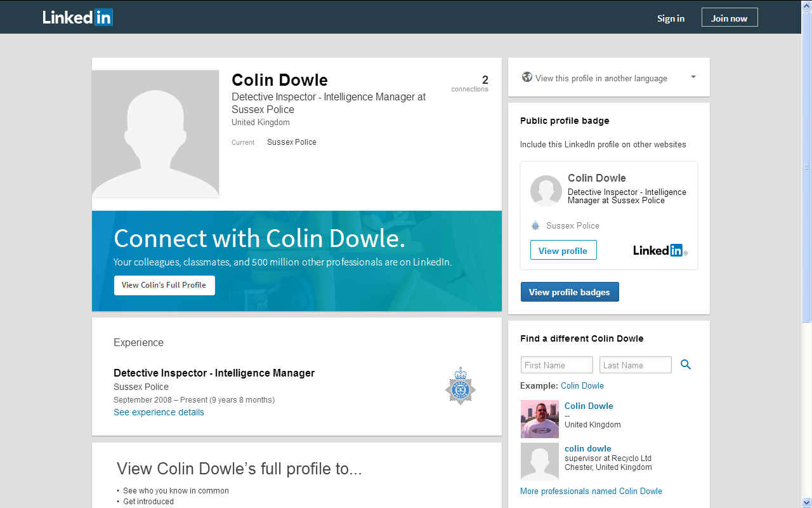Viewport: 812px width, 508px height.
Task: Click View Colin's Full Profile button
Action: click(x=164, y=285)
